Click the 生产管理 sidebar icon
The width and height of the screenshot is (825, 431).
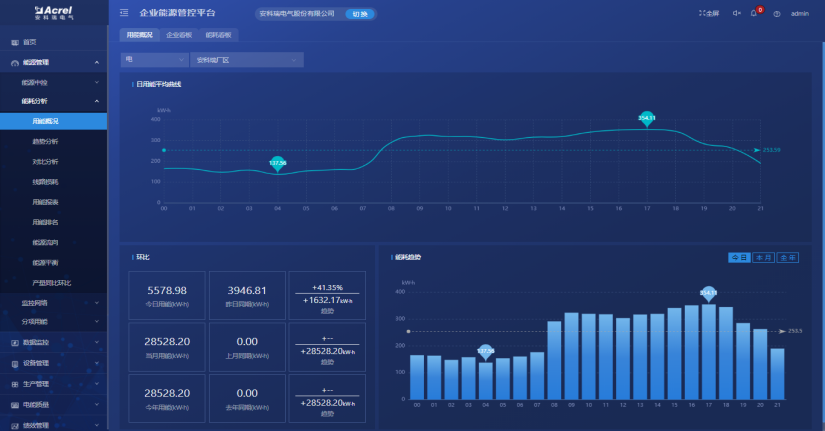(14, 384)
